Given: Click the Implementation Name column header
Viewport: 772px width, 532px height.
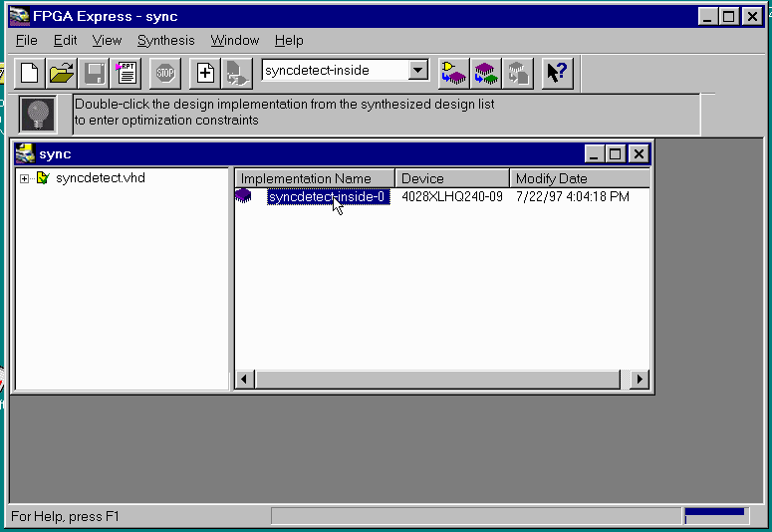Looking at the screenshot, I should (x=315, y=178).
